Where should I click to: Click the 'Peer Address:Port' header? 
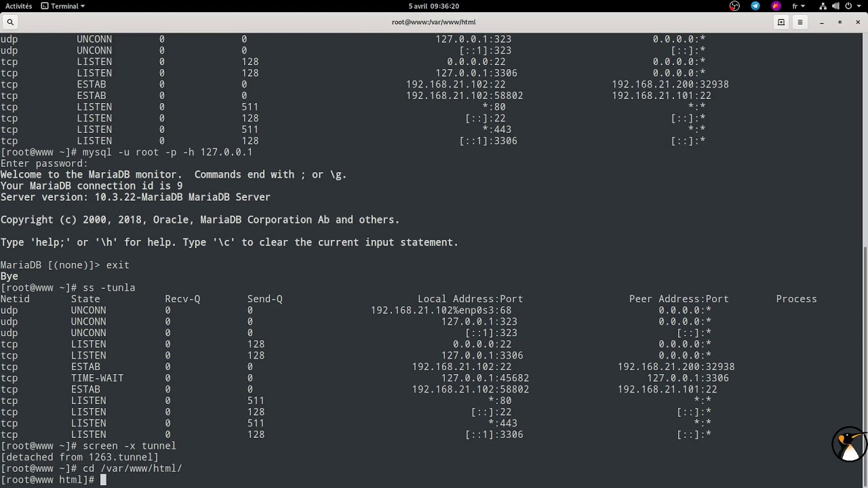tap(679, 299)
